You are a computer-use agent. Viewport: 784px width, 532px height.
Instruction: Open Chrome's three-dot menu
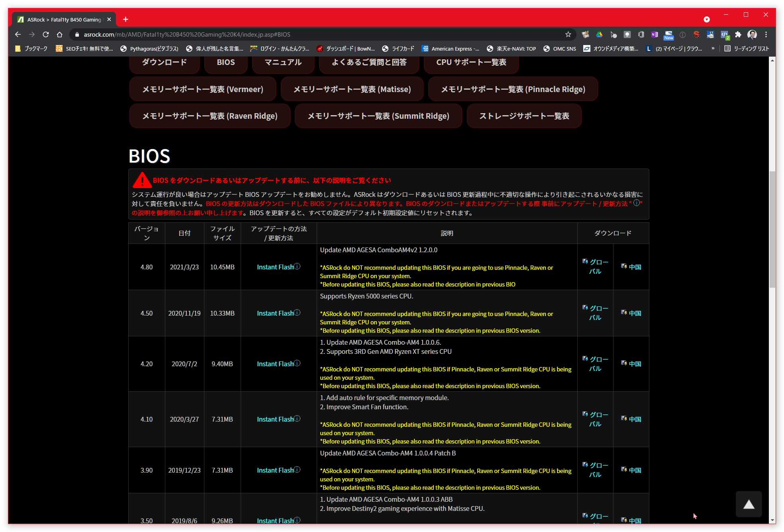pyautogui.click(x=766, y=35)
